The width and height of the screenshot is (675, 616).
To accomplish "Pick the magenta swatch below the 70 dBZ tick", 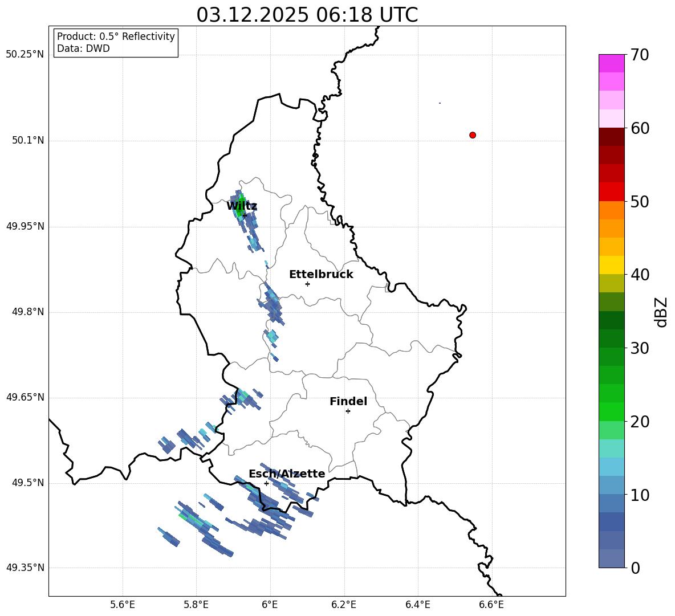I will click(x=611, y=63).
